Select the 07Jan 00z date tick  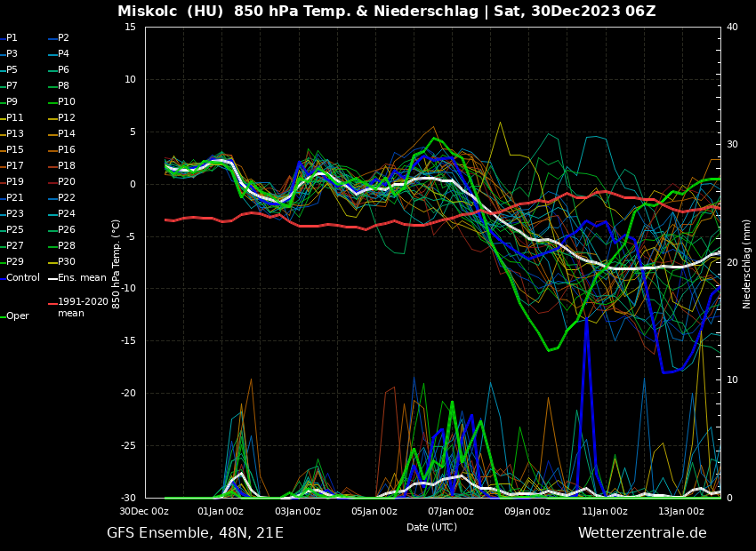pos(451,511)
